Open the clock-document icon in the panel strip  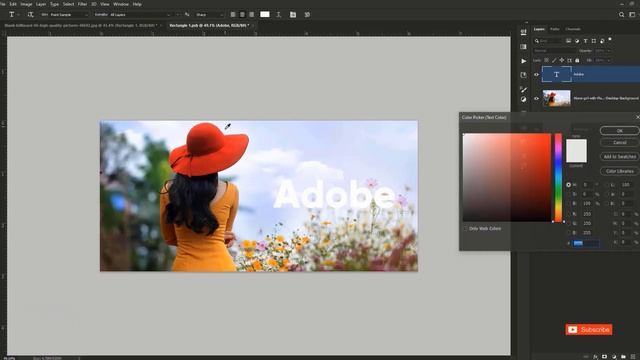point(523,75)
